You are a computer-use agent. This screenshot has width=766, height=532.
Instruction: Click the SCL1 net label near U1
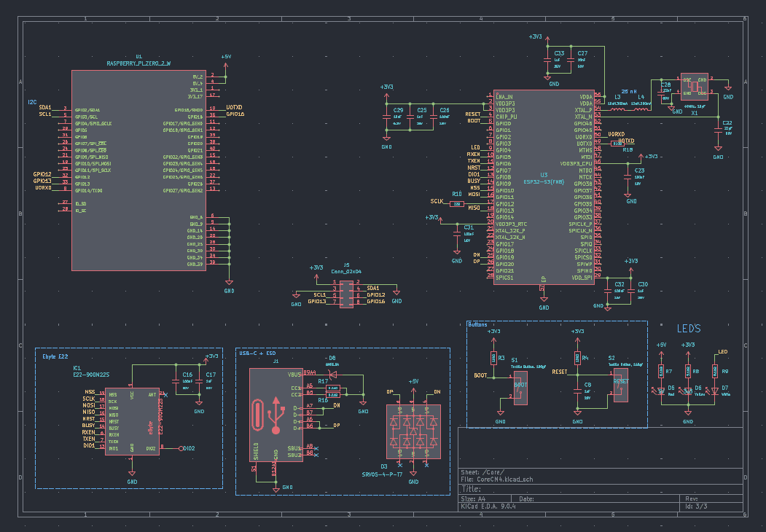[45, 114]
